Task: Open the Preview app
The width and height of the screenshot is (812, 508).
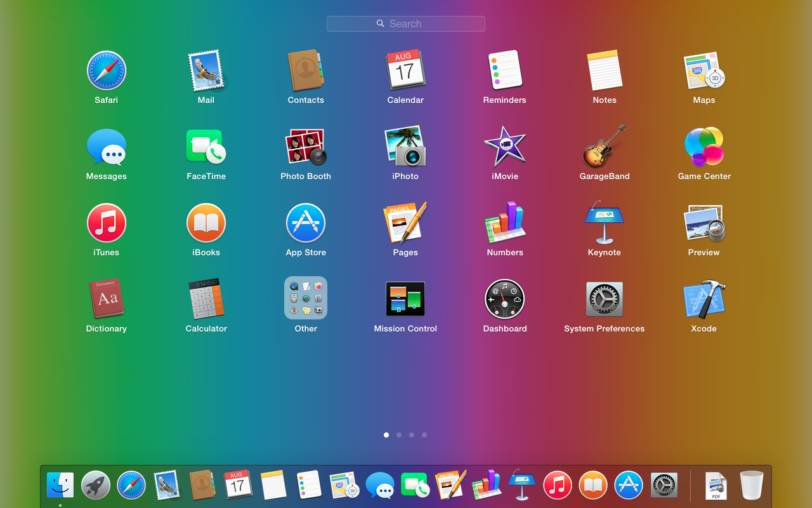Action: coord(704,223)
